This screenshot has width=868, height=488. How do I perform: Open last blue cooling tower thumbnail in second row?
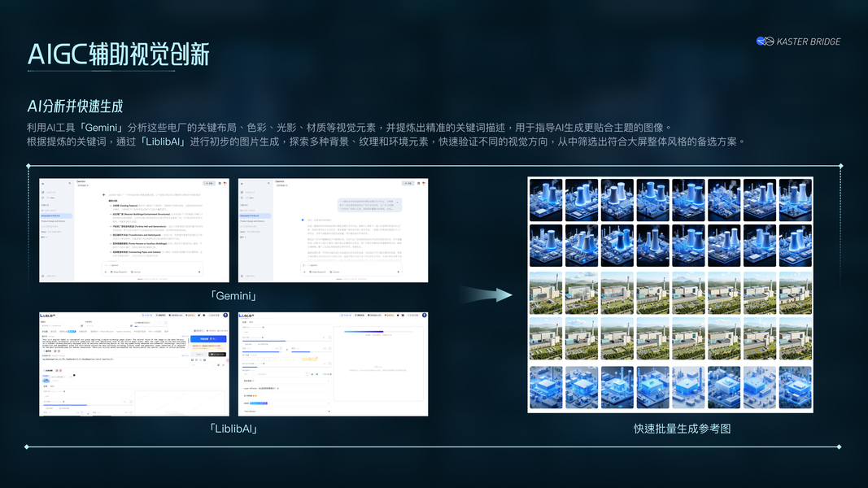tap(796, 246)
